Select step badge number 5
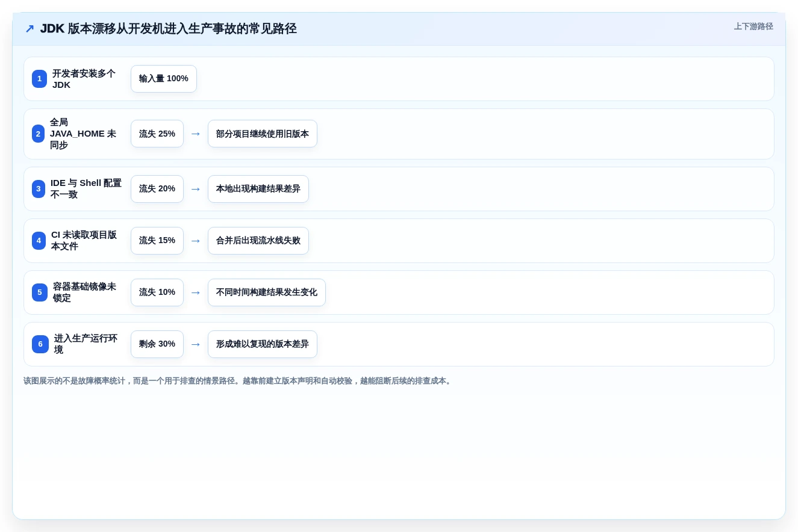This screenshot has width=798, height=532. pos(40,292)
